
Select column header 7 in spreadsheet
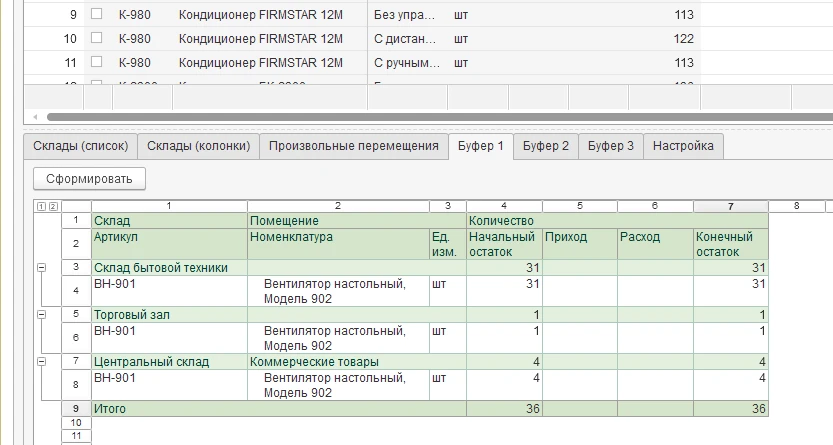point(730,206)
